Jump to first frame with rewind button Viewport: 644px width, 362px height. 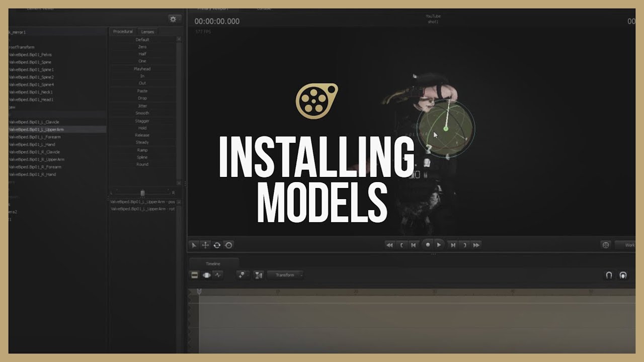pyautogui.click(x=389, y=245)
